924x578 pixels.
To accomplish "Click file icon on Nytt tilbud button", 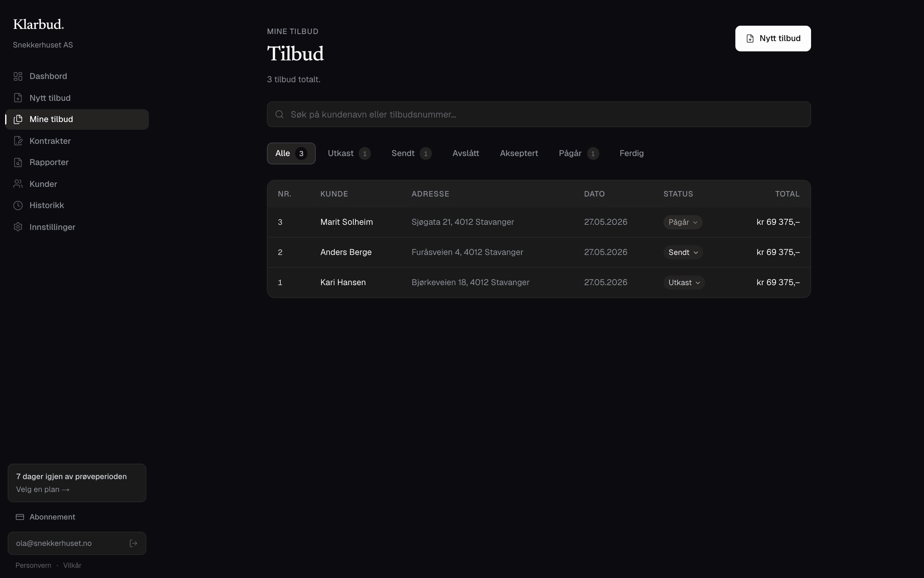I will pos(750,39).
